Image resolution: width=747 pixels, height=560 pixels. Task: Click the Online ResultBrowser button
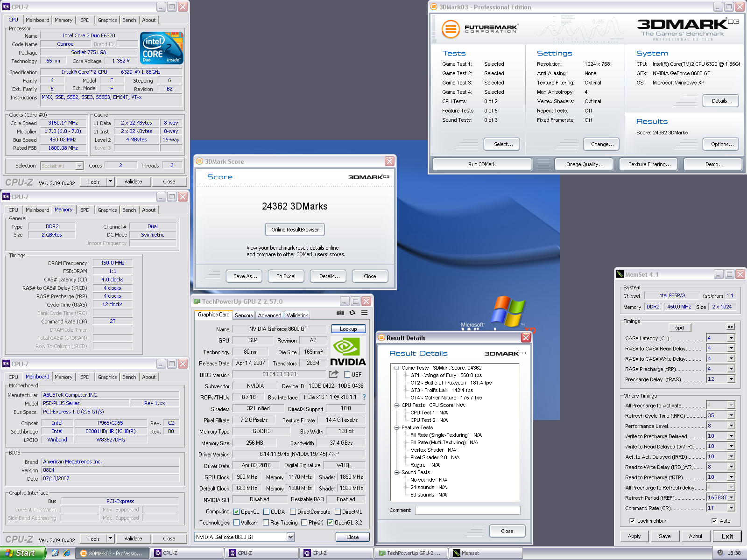click(295, 230)
